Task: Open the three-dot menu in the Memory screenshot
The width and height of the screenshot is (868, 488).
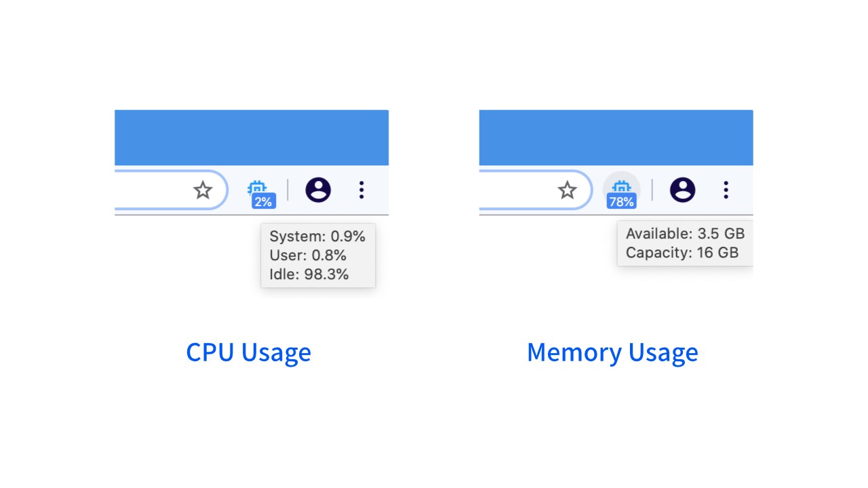Action: click(726, 190)
